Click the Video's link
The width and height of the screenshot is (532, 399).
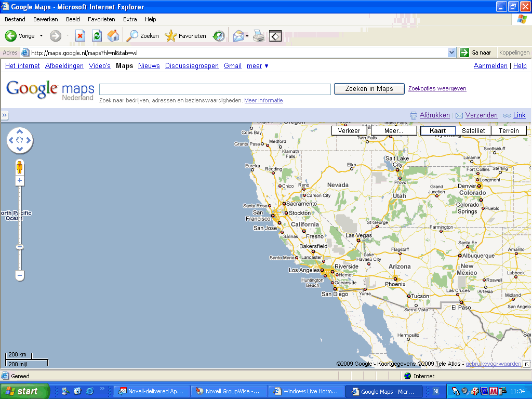click(x=99, y=66)
